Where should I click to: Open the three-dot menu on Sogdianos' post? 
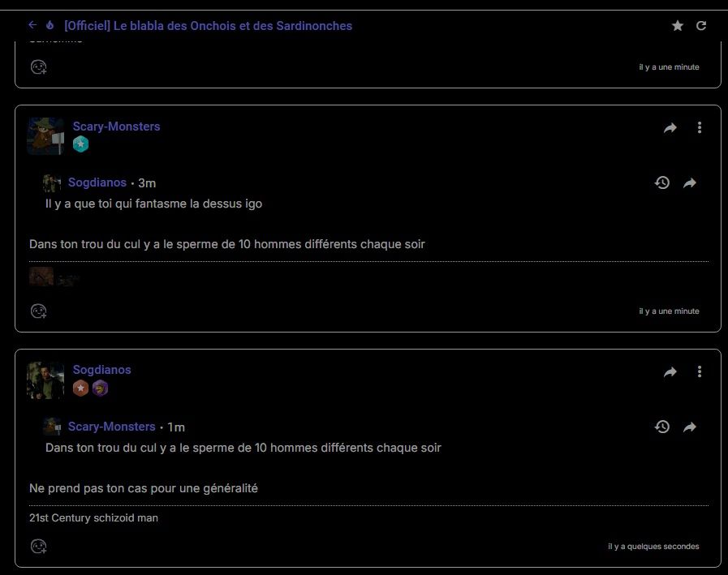[700, 371]
